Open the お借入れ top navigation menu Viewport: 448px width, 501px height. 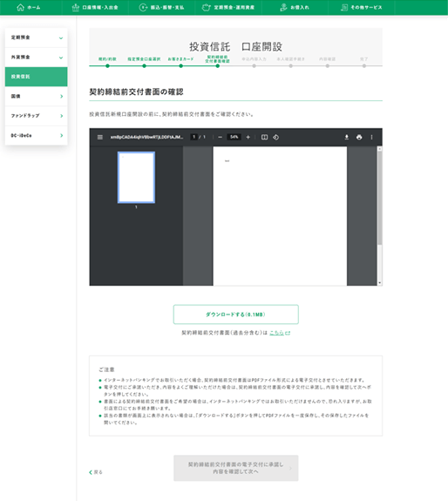click(295, 7)
